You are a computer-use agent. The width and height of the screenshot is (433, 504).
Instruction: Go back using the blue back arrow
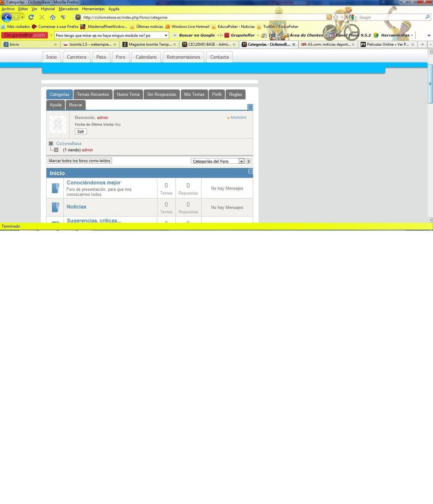pyautogui.click(x=7, y=17)
